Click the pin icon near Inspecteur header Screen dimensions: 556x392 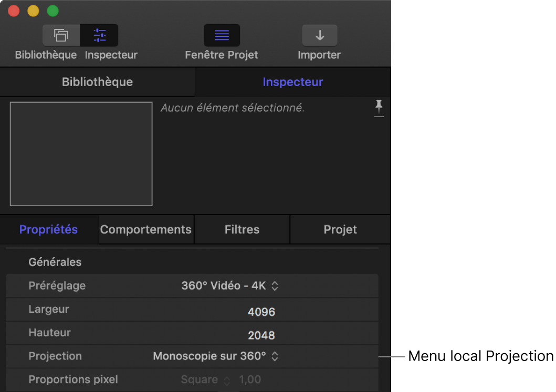[x=379, y=109]
